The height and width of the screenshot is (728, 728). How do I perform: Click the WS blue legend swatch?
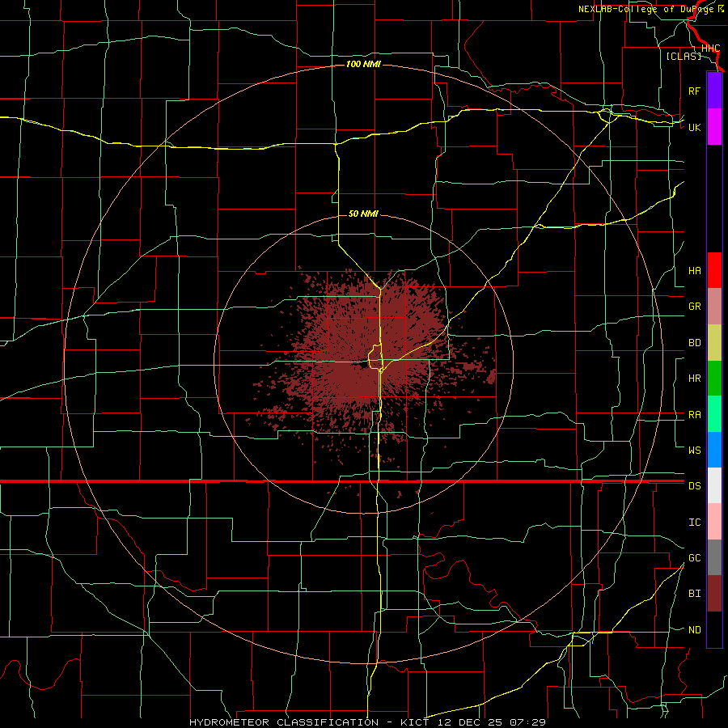point(714,450)
